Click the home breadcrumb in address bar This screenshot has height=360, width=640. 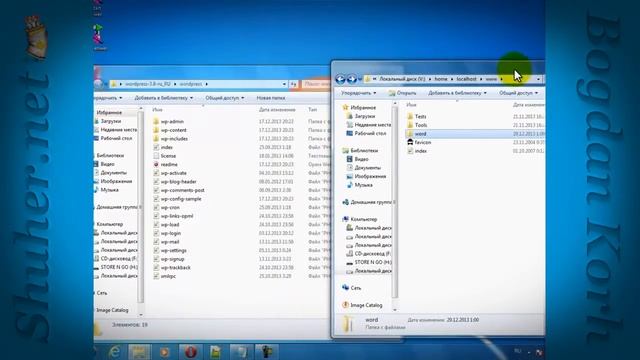[441, 79]
